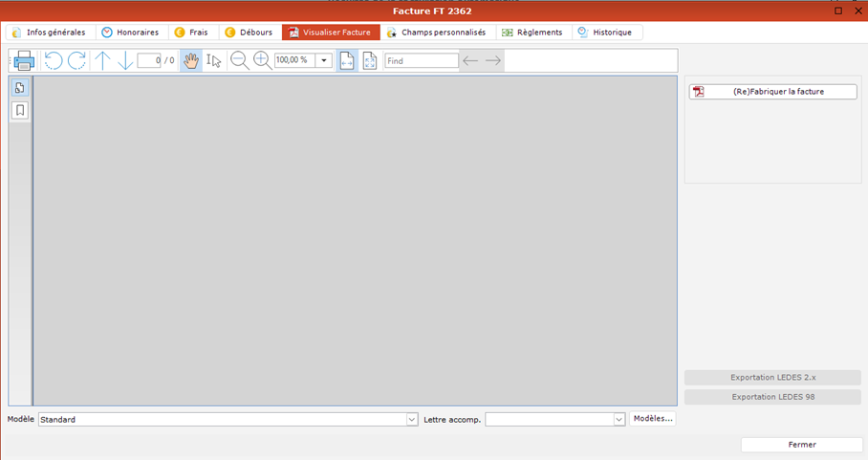This screenshot has height=460, width=868.
Task: Zoom out with the minus magnifier
Action: (x=240, y=61)
